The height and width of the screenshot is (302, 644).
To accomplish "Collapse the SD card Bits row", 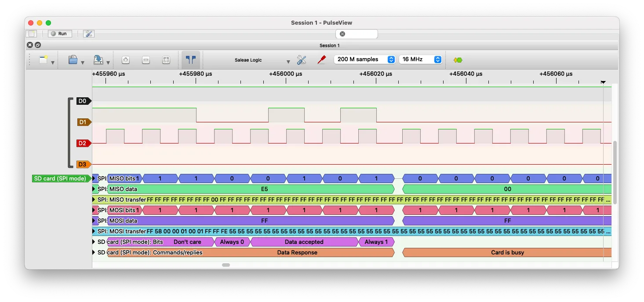I will (94, 242).
